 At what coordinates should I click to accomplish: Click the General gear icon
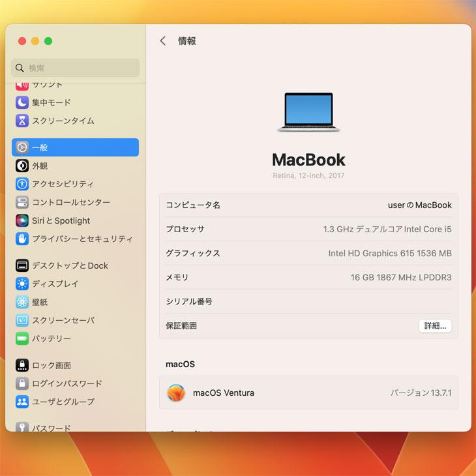click(22, 147)
